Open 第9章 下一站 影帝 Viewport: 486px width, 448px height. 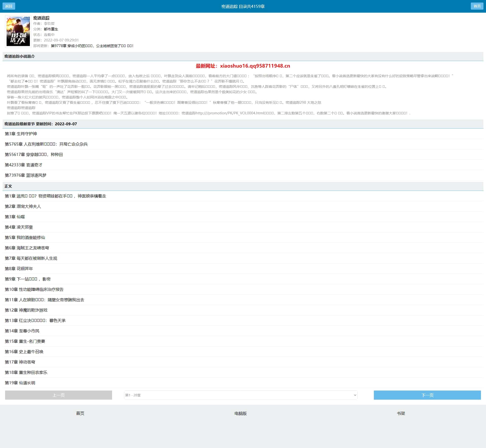click(x=28, y=279)
